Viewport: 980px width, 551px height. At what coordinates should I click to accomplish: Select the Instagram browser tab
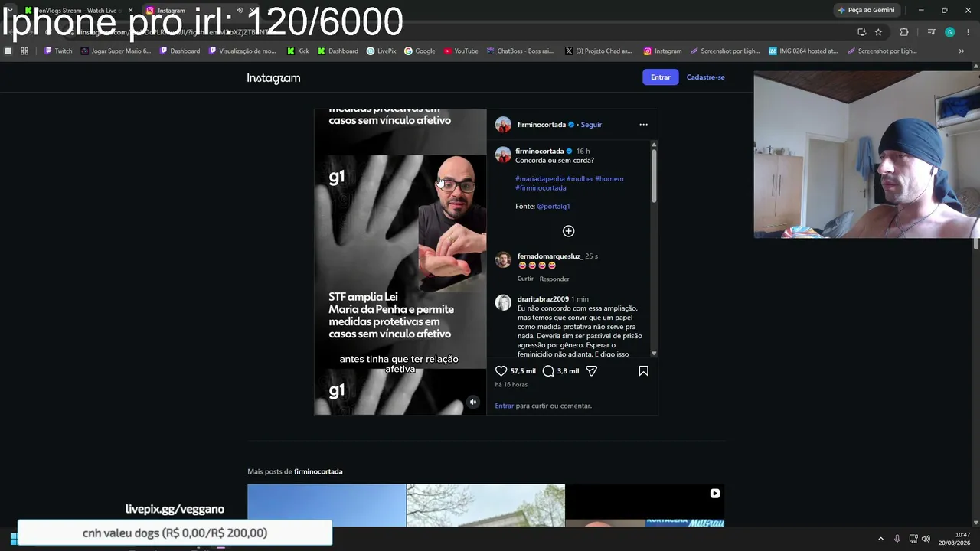pyautogui.click(x=199, y=11)
